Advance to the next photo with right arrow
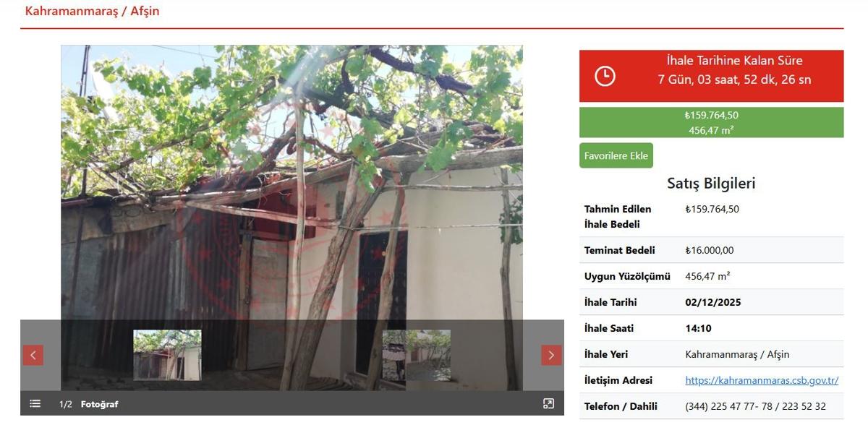 (x=551, y=355)
